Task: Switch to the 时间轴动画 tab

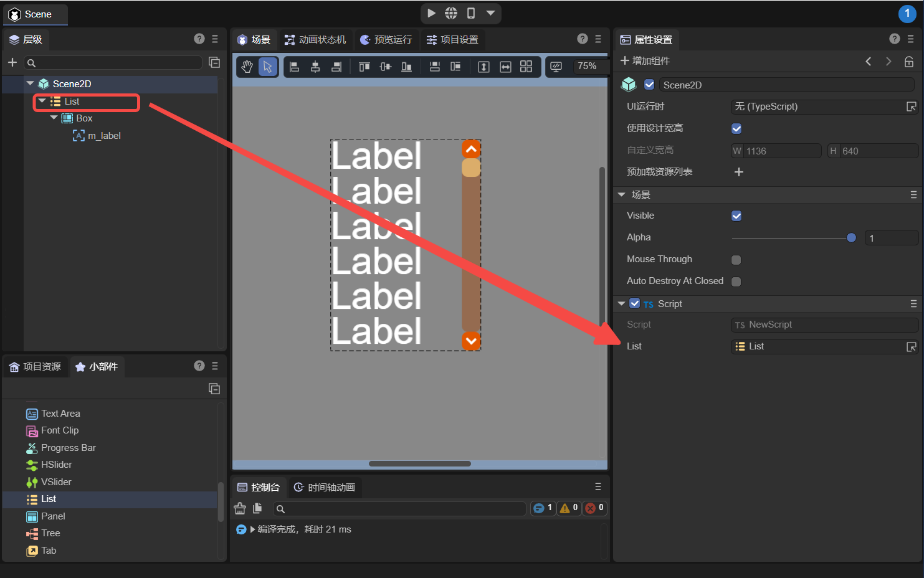Action: [325, 487]
